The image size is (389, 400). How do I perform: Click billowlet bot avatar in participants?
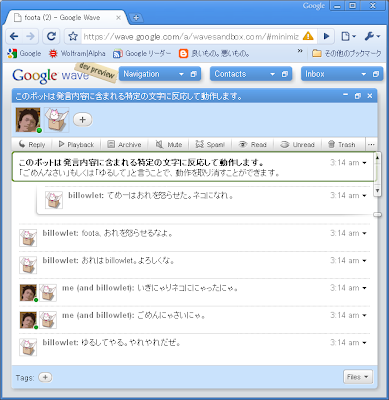57,120
